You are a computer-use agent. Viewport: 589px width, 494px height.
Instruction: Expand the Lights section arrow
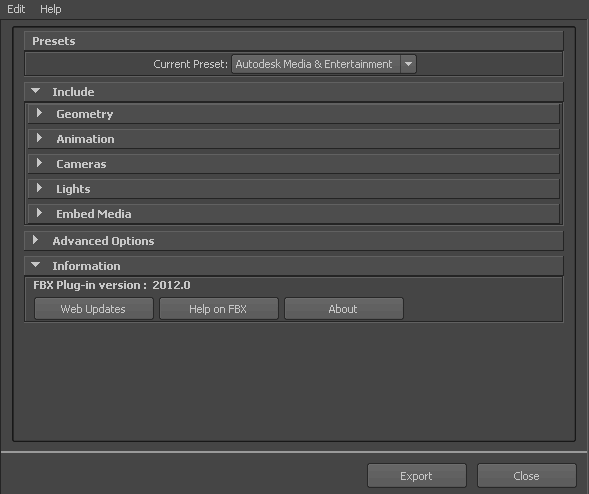coord(39,188)
